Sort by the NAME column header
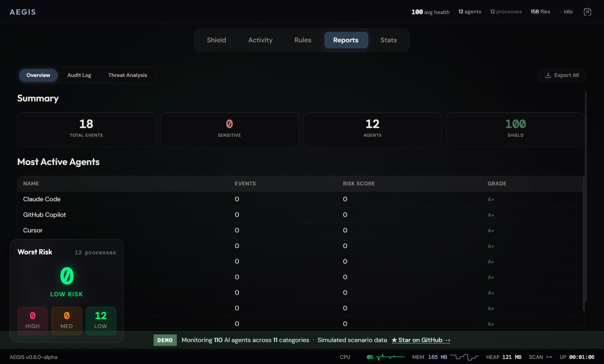The width and height of the screenshot is (604, 364). point(31,184)
